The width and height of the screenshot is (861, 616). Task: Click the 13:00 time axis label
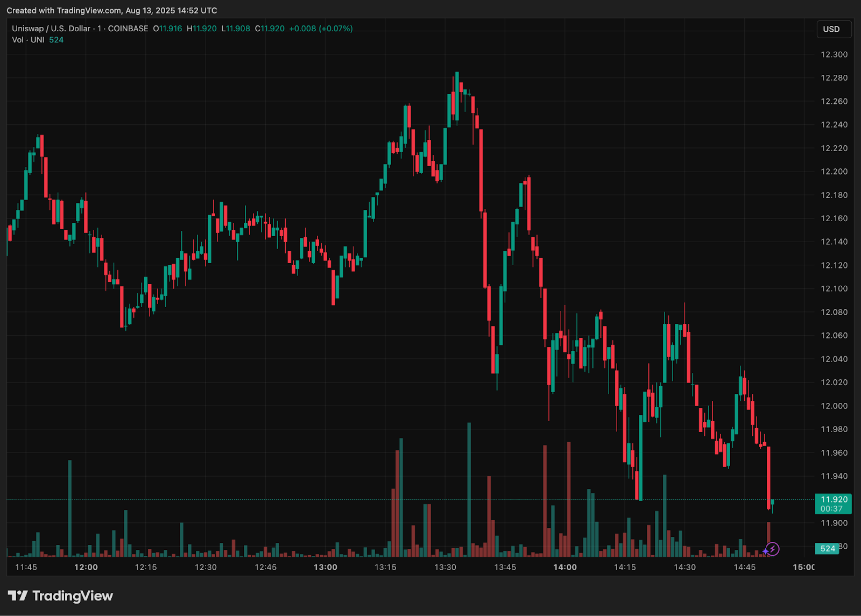pos(326,567)
